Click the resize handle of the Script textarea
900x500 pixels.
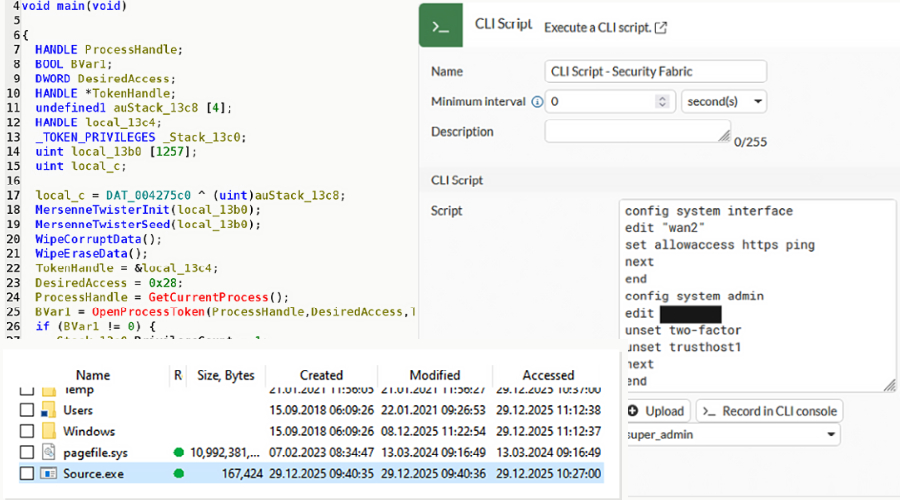point(890,386)
